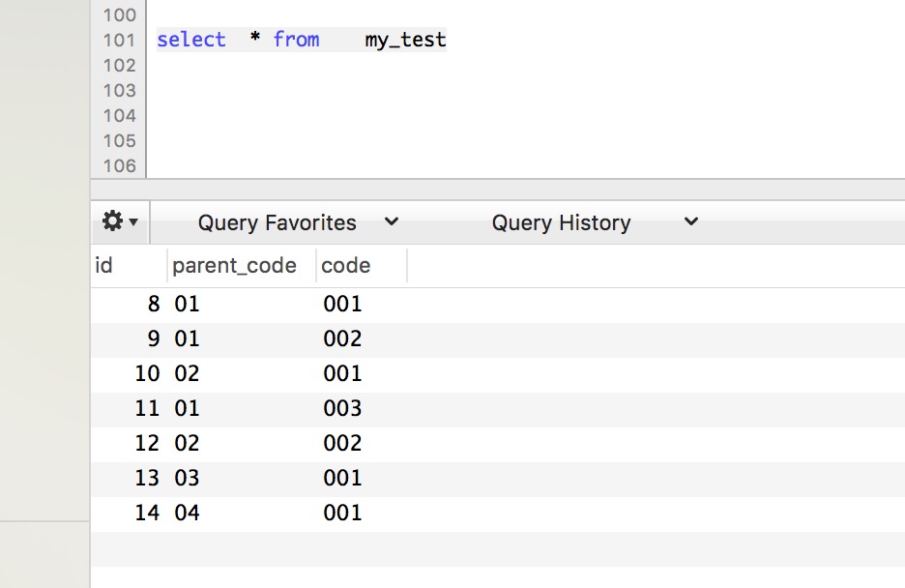The height and width of the screenshot is (588, 905).
Task: Sort by the id column header
Action: (x=129, y=265)
